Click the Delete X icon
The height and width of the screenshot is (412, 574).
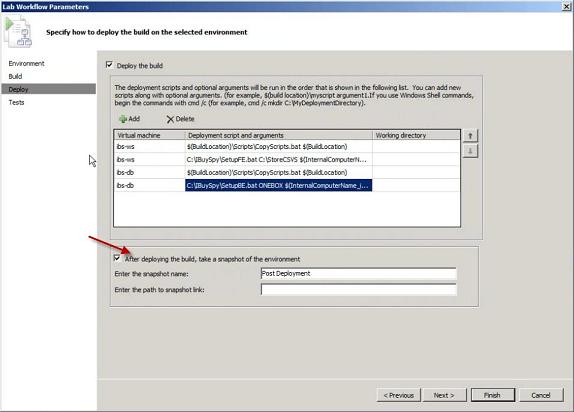[170, 119]
